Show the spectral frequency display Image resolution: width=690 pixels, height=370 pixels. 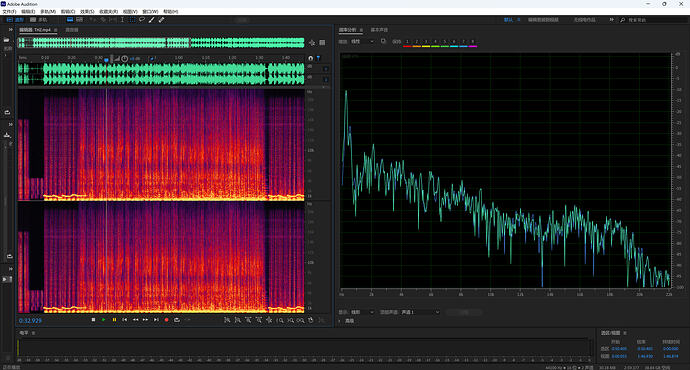(70, 20)
